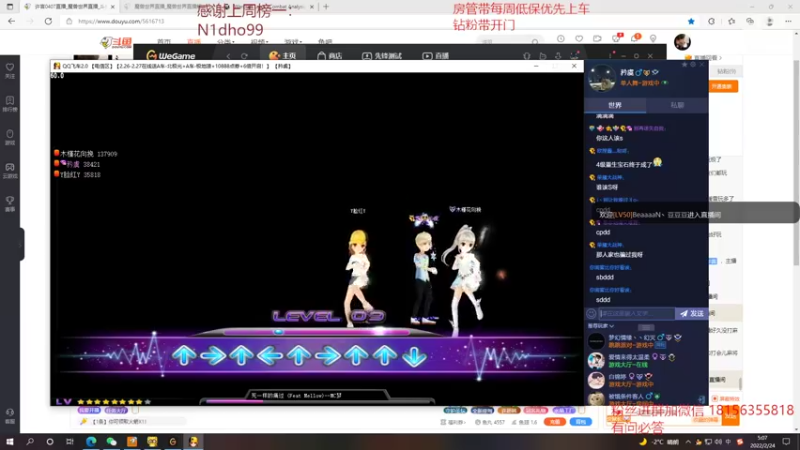Expand the 游戏 dropdown in Douyu nav

click(293, 42)
